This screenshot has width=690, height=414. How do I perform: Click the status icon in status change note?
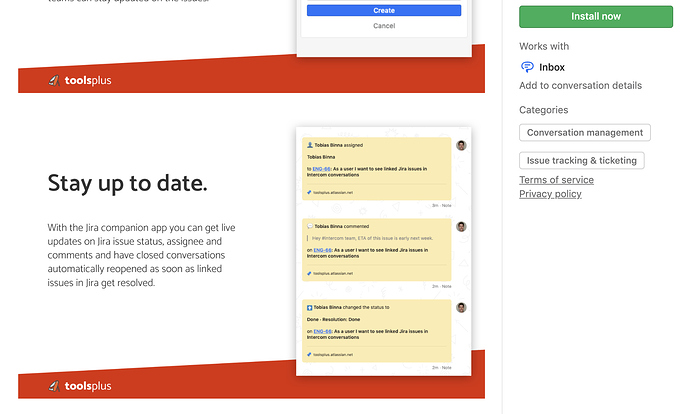click(x=310, y=308)
